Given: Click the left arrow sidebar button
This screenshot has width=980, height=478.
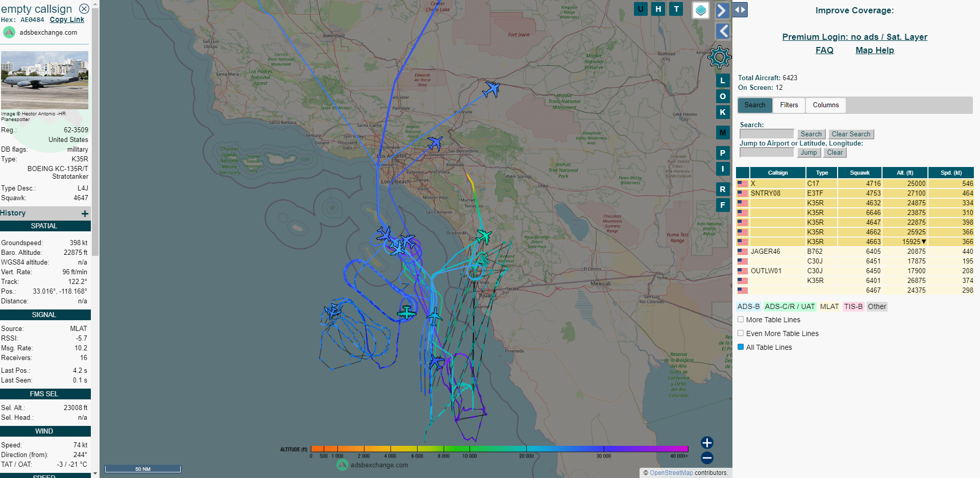Looking at the screenshot, I should coord(722,31).
